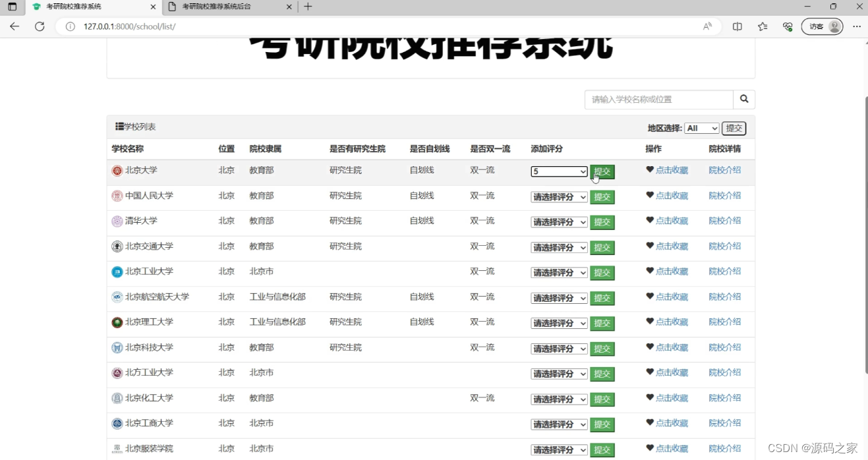Viewport: 868px width, 460px height.
Task: Submit rating for 清华大学
Action: coord(602,222)
